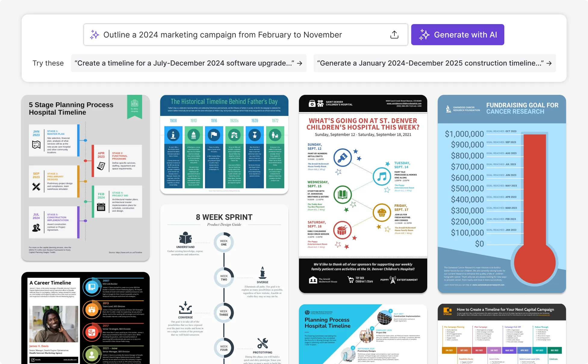Click the 1972 year in Father's Day timeline

275,120
